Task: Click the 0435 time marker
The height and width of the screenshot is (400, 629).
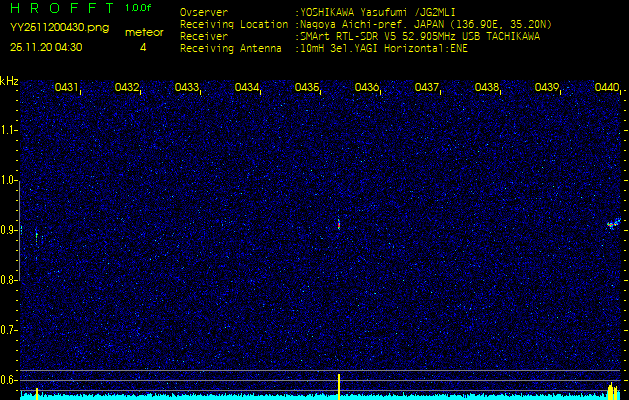Action: point(307,88)
